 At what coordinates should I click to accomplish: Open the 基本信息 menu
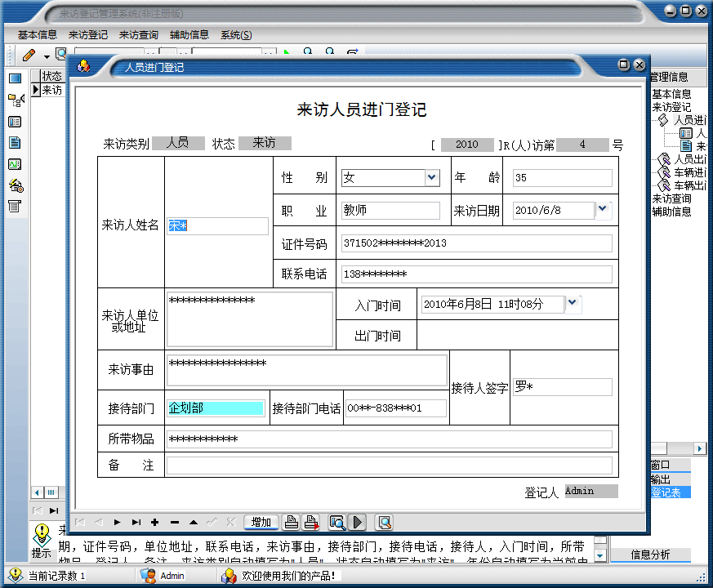click(38, 35)
